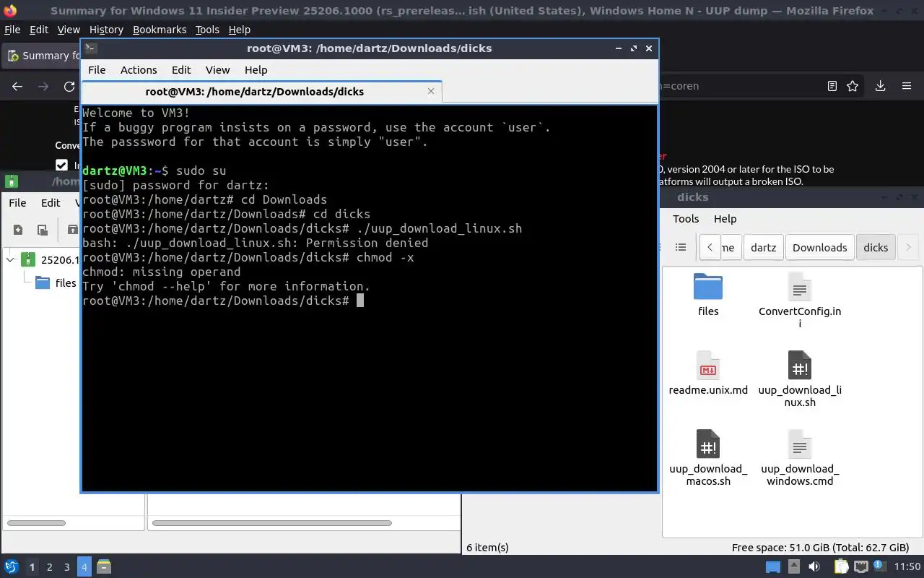Image resolution: width=924 pixels, height=578 pixels.
Task: Open the archive manager Edit menu
Action: coord(51,202)
